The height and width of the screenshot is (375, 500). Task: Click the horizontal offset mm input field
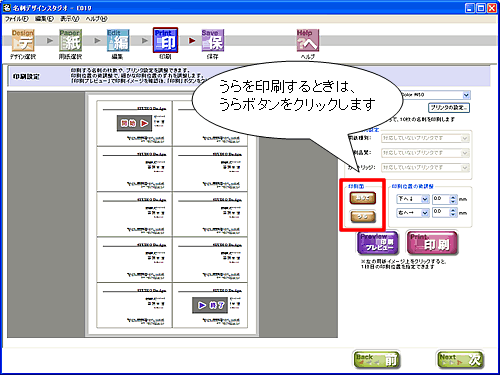tap(441, 212)
